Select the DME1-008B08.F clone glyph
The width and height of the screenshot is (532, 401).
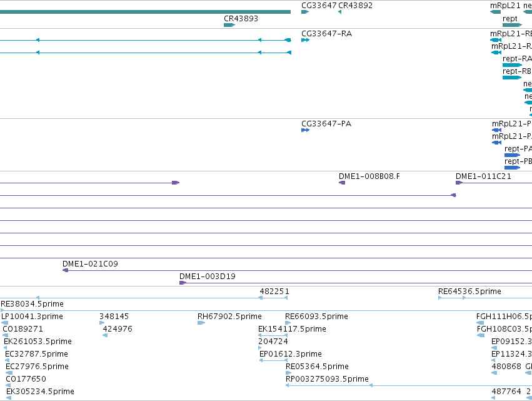point(342,183)
